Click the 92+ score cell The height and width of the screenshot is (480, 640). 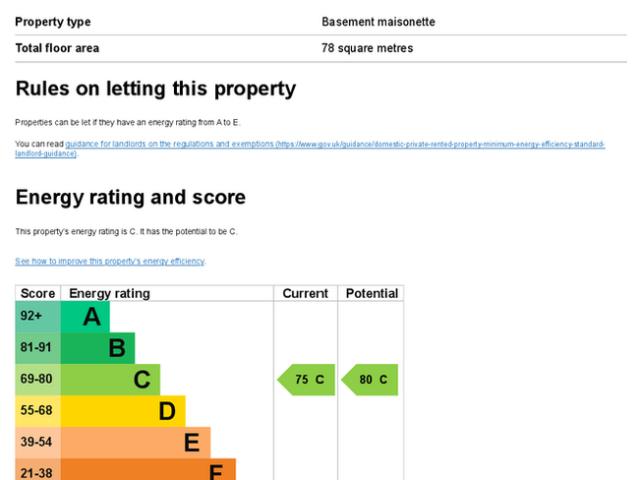click(x=38, y=317)
